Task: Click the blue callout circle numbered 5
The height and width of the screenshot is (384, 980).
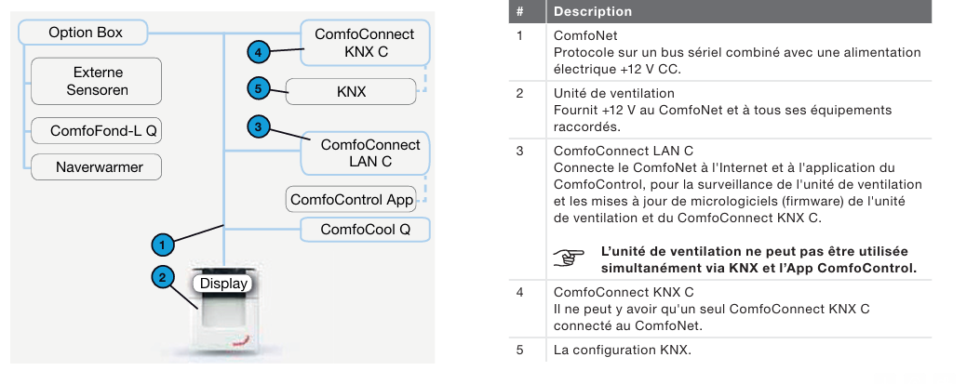Action: pos(261,88)
